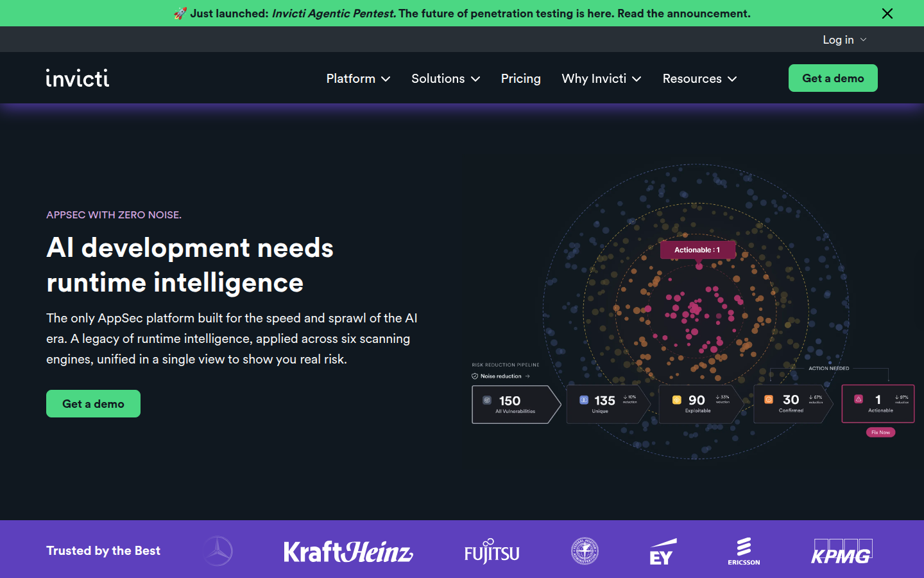Click the pink warning icon in the Actionable card
Screen dimensions: 924x578
[859, 399]
